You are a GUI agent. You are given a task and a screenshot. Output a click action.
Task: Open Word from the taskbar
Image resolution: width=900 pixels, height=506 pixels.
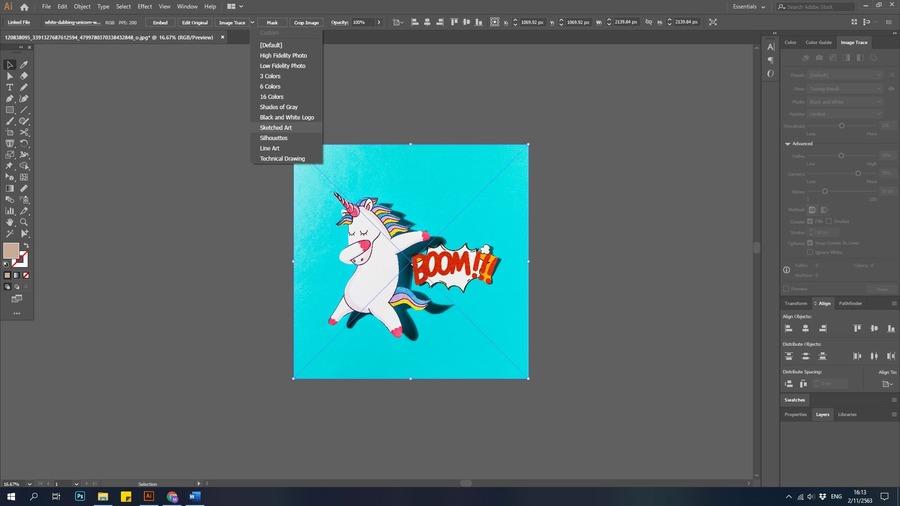(x=195, y=496)
